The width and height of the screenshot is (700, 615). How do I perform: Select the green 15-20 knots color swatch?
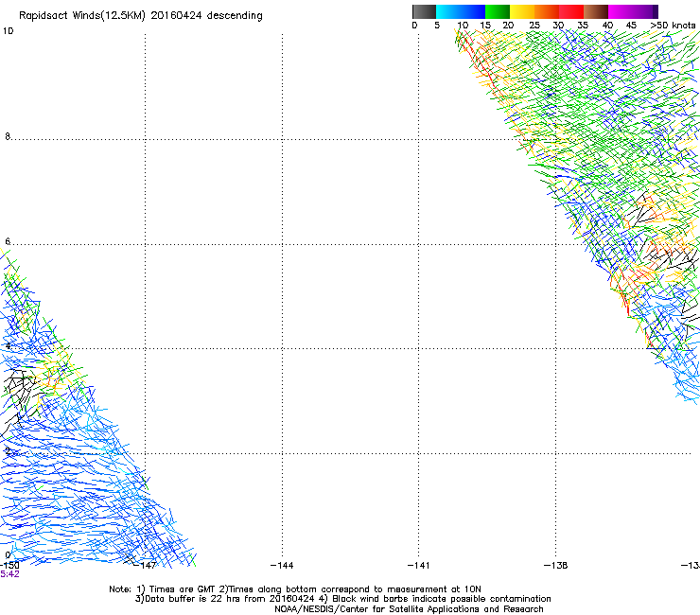coord(498,11)
